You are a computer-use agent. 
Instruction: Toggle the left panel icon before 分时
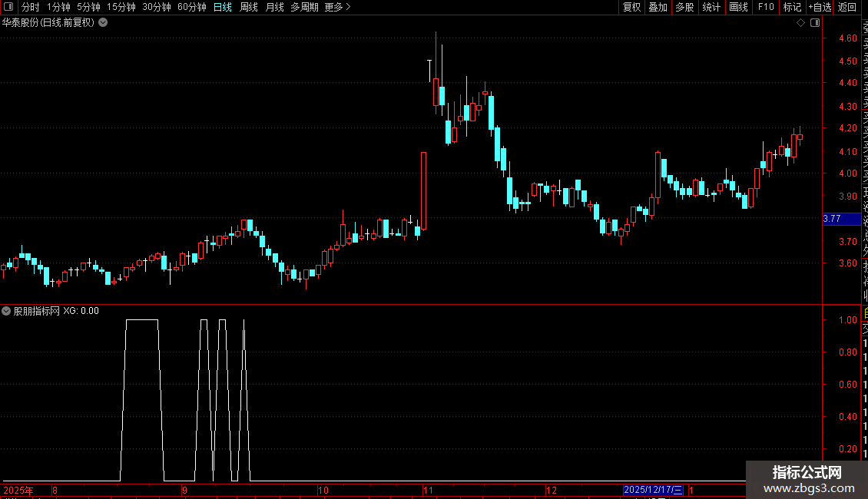tap(8, 7)
